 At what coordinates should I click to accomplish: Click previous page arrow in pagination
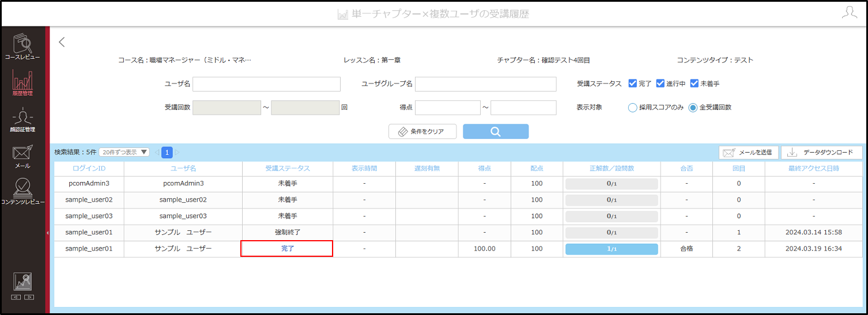[x=157, y=152]
